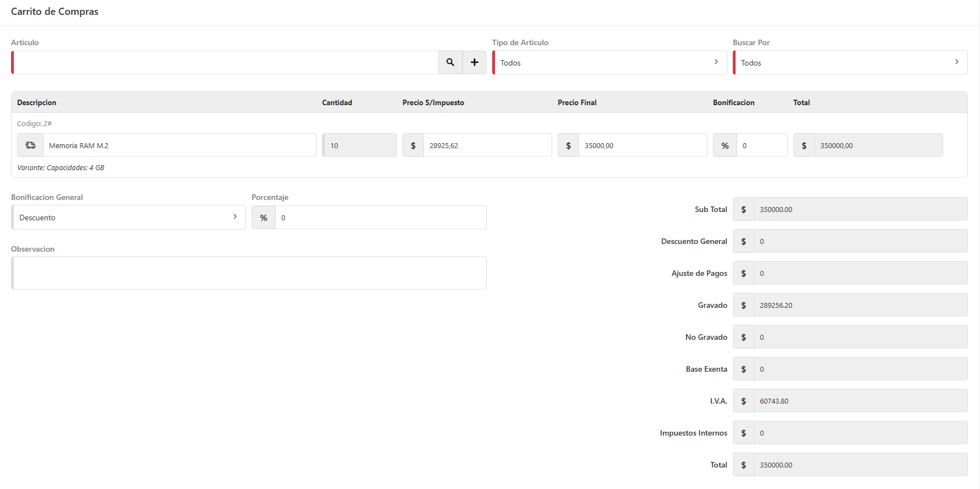Click the percent icon in Bonificacion column
This screenshot has width=980, height=489.
[x=725, y=145]
